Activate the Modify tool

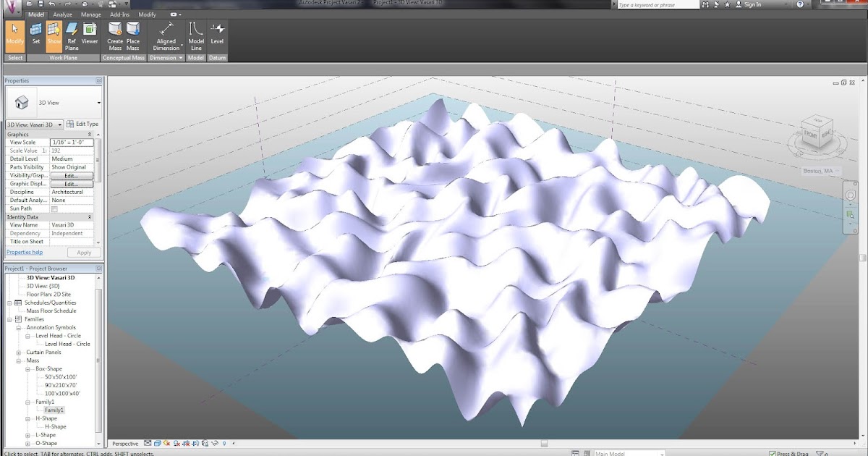coord(14,34)
